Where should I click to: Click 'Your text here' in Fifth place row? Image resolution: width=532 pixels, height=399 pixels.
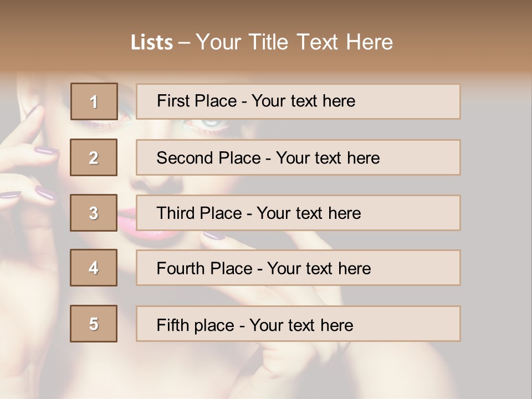click(301, 325)
